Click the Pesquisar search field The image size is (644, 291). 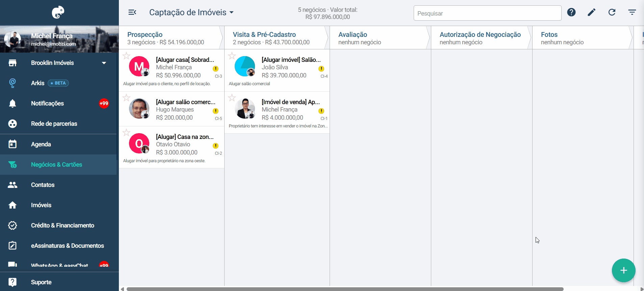click(487, 13)
